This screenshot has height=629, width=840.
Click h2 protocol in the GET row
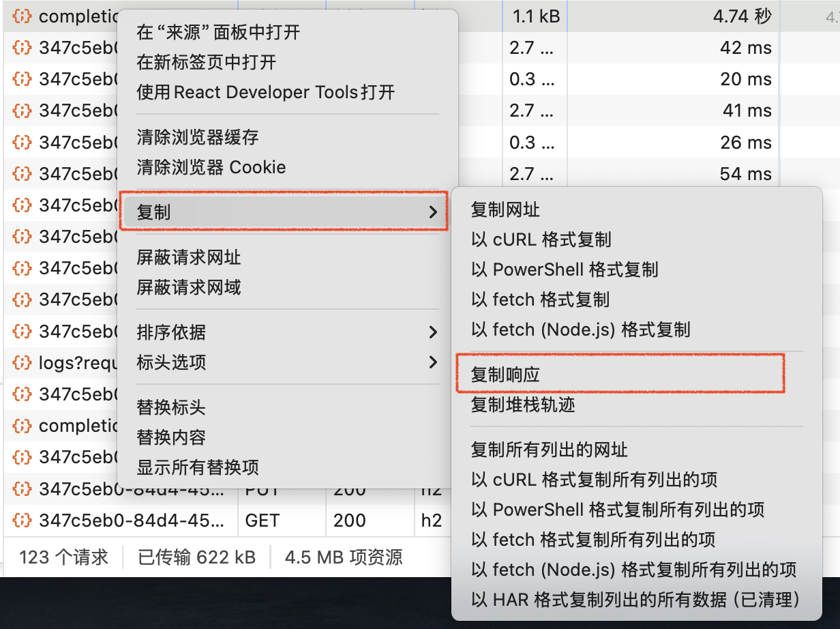click(x=432, y=521)
